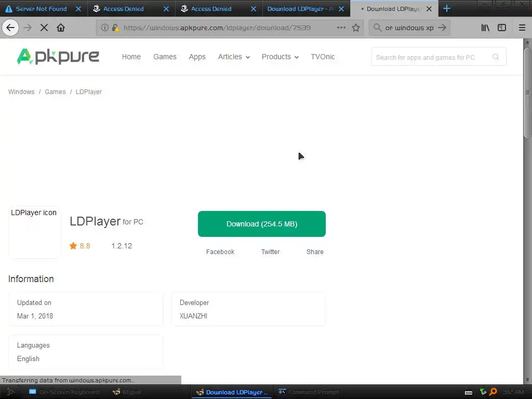Image resolution: width=532 pixels, height=399 pixels.
Task: Switch to Mypal taskbar item
Action: point(127,392)
